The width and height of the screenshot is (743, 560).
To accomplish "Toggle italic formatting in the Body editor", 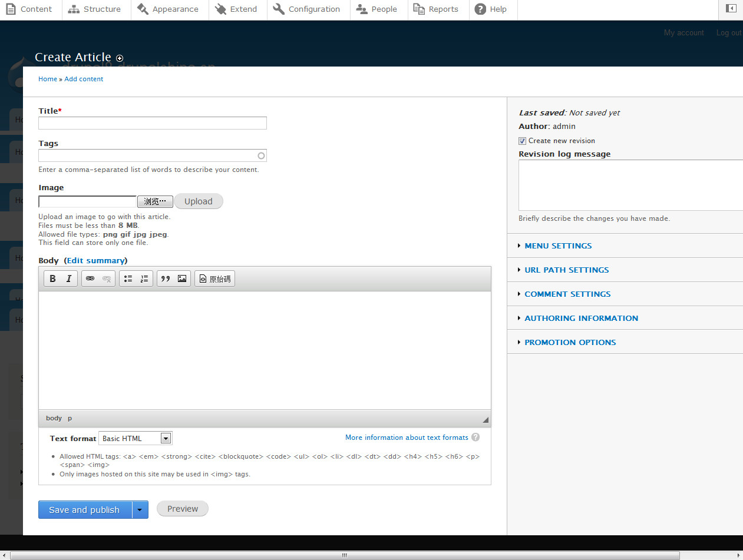I will coord(68,278).
